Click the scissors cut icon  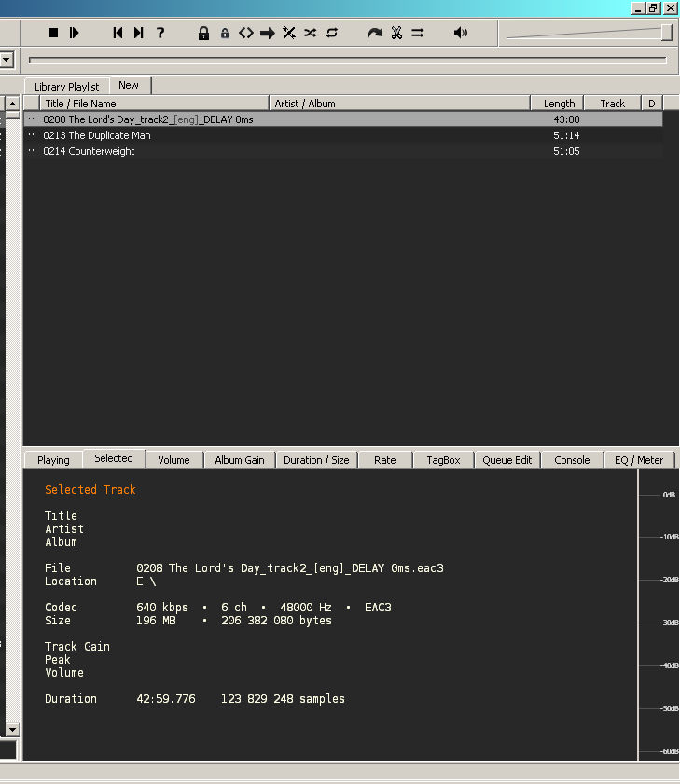coord(396,33)
